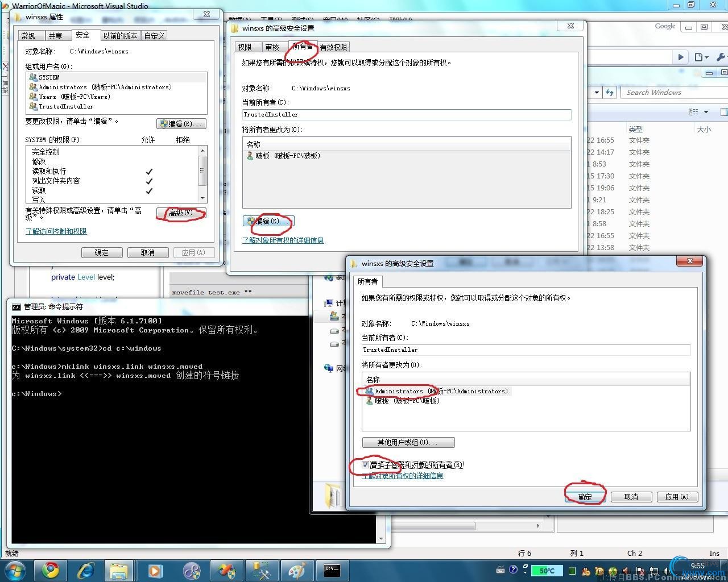Select the 常规 tab in winsxs properties

pyautogui.click(x=28, y=36)
